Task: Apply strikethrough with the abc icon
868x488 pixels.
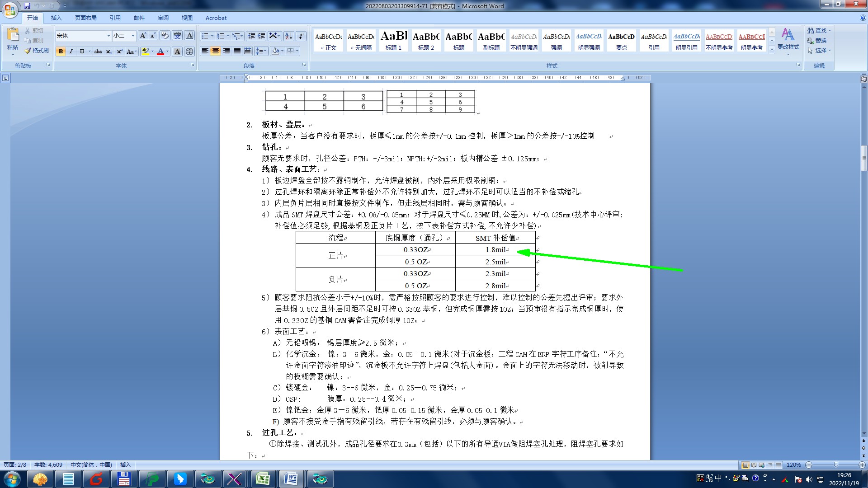Action: [x=98, y=52]
